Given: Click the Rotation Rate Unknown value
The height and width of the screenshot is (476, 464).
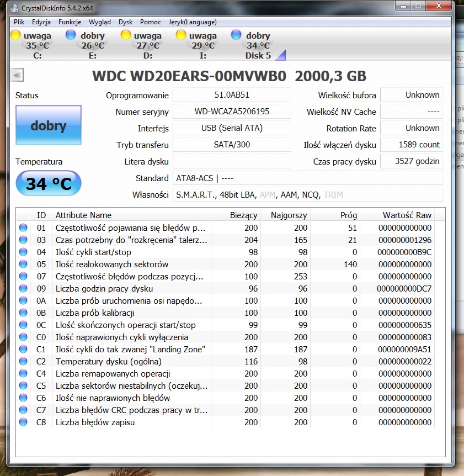Looking at the screenshot, I should click(x=412, y=128).
